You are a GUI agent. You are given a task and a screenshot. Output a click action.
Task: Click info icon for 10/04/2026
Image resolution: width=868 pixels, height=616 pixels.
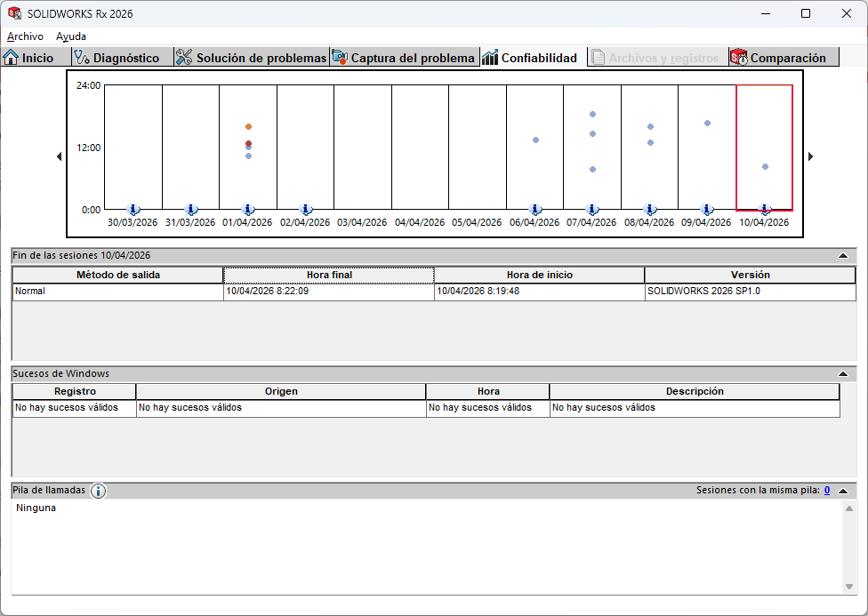[765, 209]
